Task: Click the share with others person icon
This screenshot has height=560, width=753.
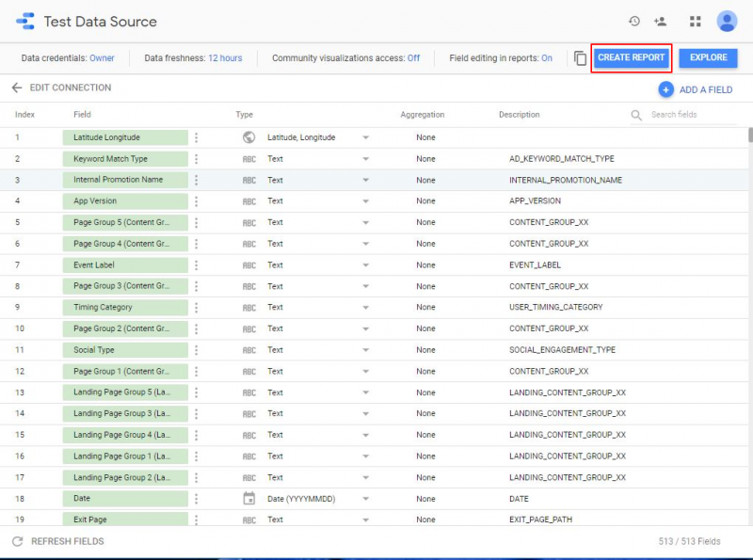Action: coord(661,21)
